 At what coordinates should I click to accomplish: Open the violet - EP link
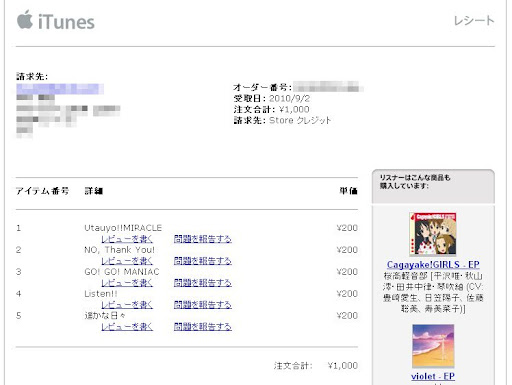pyautogui.click(x=433, y=376)
